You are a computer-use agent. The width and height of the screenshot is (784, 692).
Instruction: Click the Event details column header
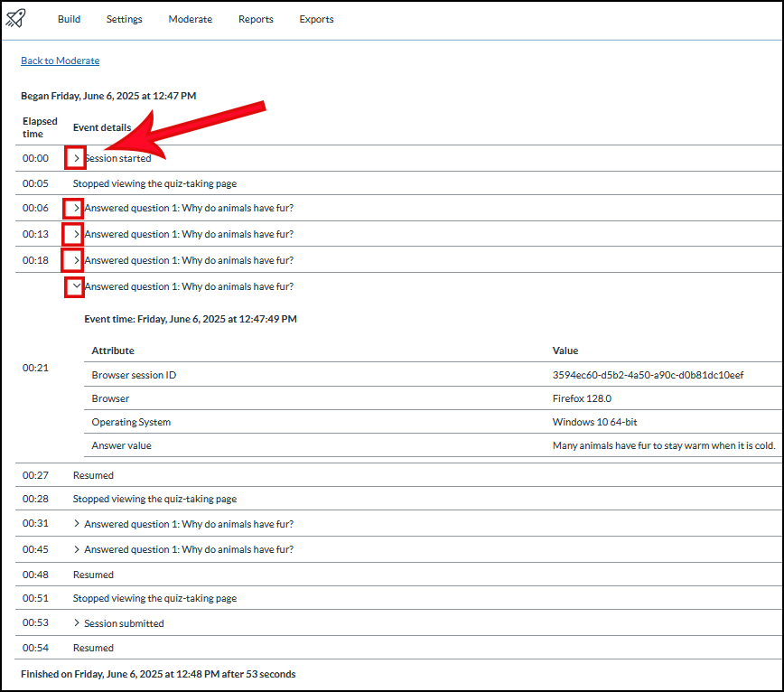(x=102, y=127)
